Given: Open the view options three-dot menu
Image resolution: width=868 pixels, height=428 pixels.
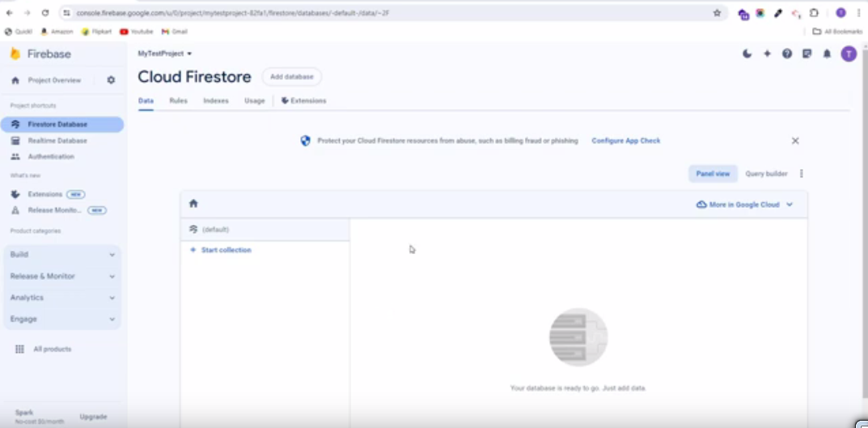Looking at the screenshot, I should pyautogui.click(x=801, y=174).
